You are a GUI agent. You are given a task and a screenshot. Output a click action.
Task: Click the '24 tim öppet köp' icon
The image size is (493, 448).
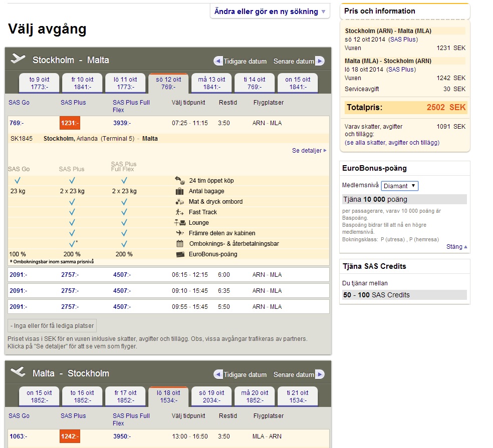pos(180,180)
